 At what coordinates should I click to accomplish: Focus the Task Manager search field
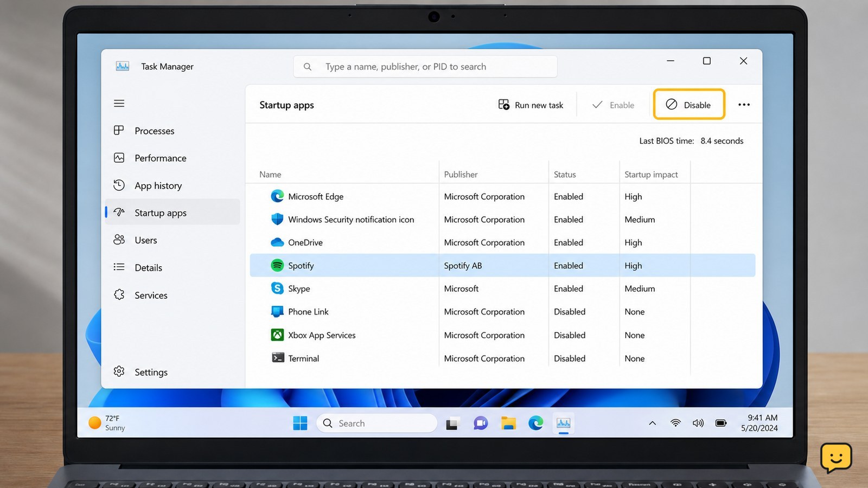[425, 67]
